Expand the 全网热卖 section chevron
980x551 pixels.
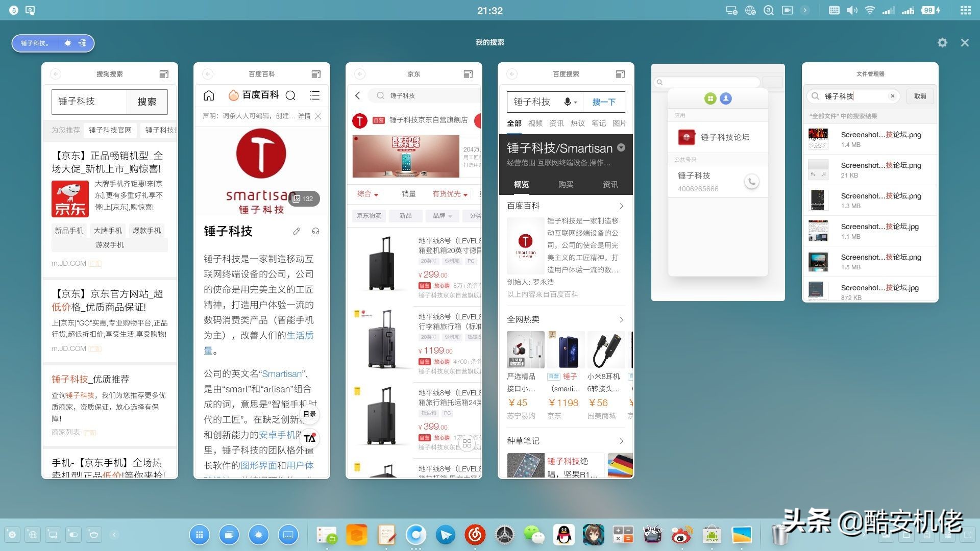pyautogui.click(x=621, y=319)
